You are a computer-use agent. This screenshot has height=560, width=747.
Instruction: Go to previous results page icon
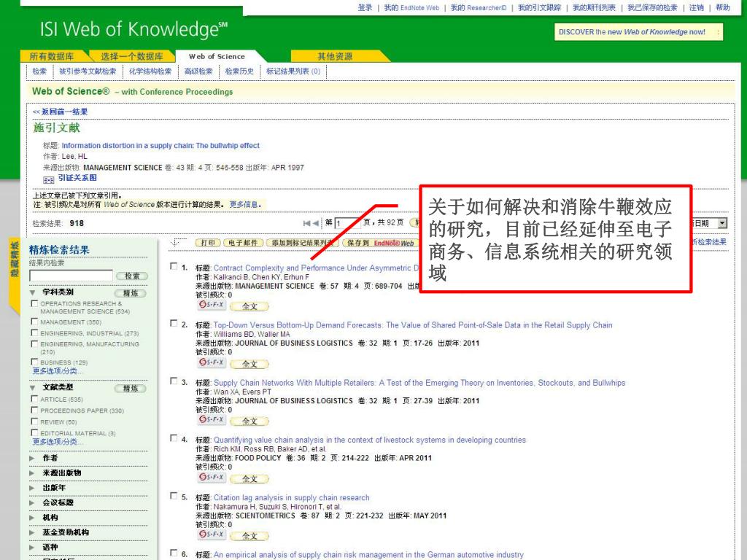click(315, 223)
